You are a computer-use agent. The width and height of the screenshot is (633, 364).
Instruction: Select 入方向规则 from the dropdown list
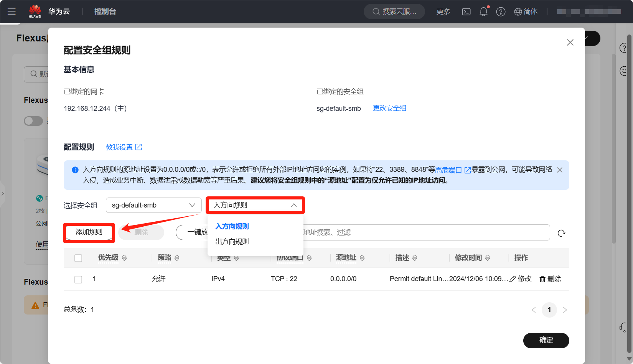tap(232, 226)
